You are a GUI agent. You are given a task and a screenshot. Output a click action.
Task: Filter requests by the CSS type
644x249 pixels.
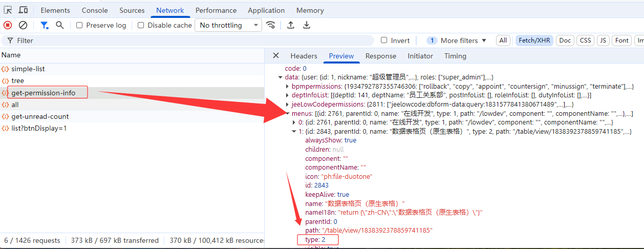coord(585,40)
